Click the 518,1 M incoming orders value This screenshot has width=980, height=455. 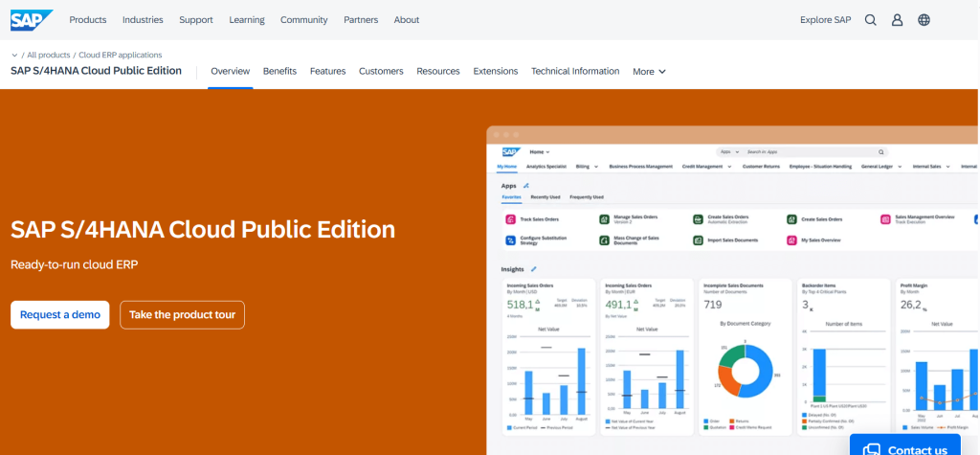[523, 305]
